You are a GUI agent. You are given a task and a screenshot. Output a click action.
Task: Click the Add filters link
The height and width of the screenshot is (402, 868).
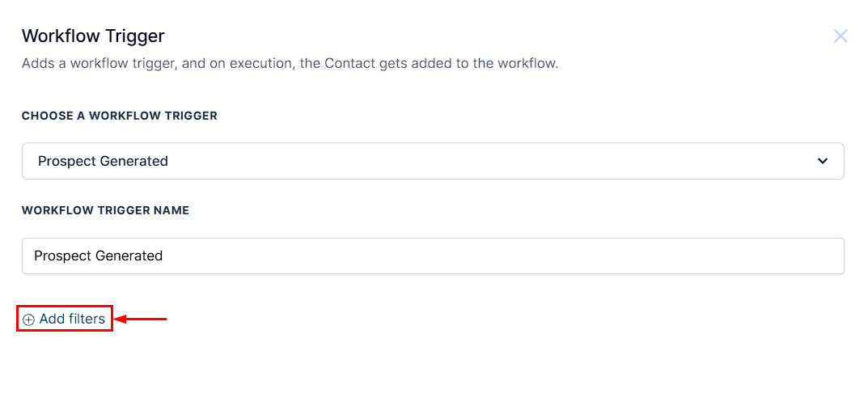tap(64, 319)
